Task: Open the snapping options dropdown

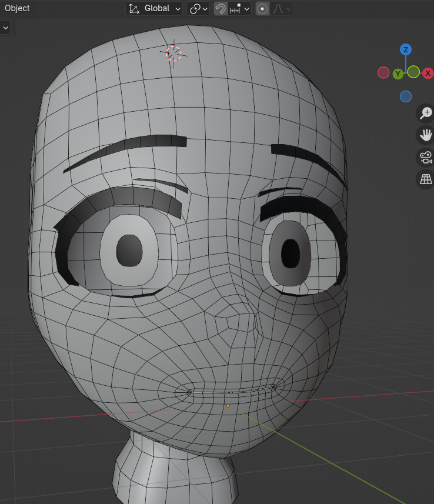Action: pos(239,9)
